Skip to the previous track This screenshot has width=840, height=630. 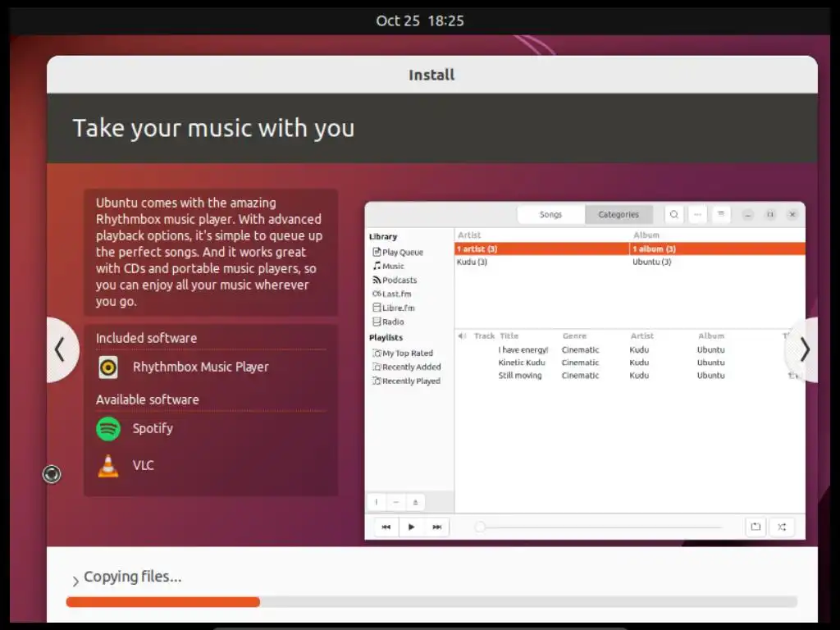[386, 527]
